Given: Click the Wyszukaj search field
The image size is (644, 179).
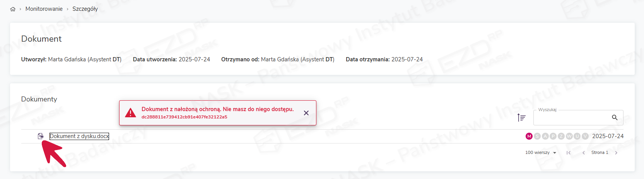Looking at the screenshot, I should coord(571,118).
